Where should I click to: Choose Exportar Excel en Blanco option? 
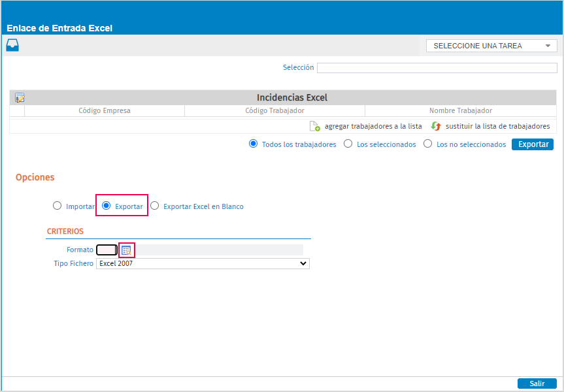(x=155, y=206)
